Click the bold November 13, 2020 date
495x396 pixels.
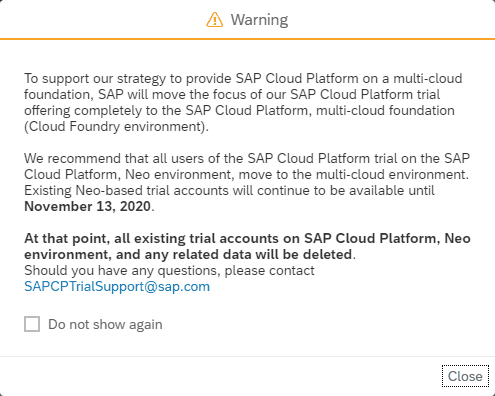pos(88,206)
